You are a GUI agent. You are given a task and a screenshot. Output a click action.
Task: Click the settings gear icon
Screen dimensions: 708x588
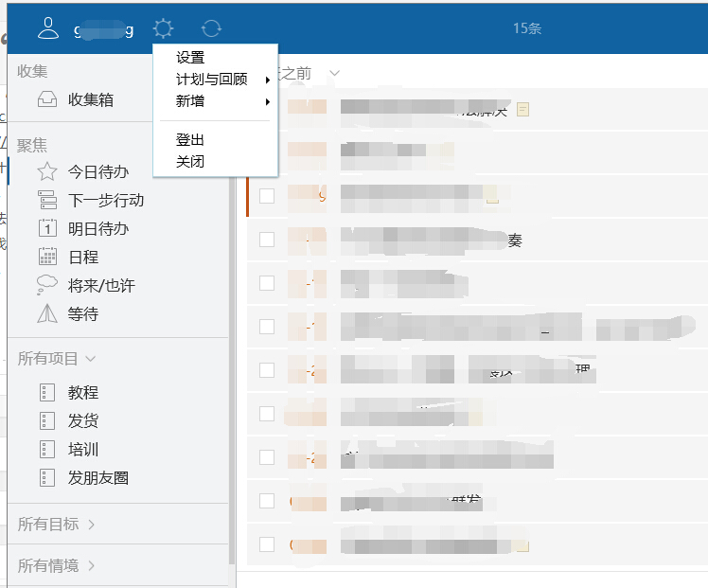tap(164, 28)
